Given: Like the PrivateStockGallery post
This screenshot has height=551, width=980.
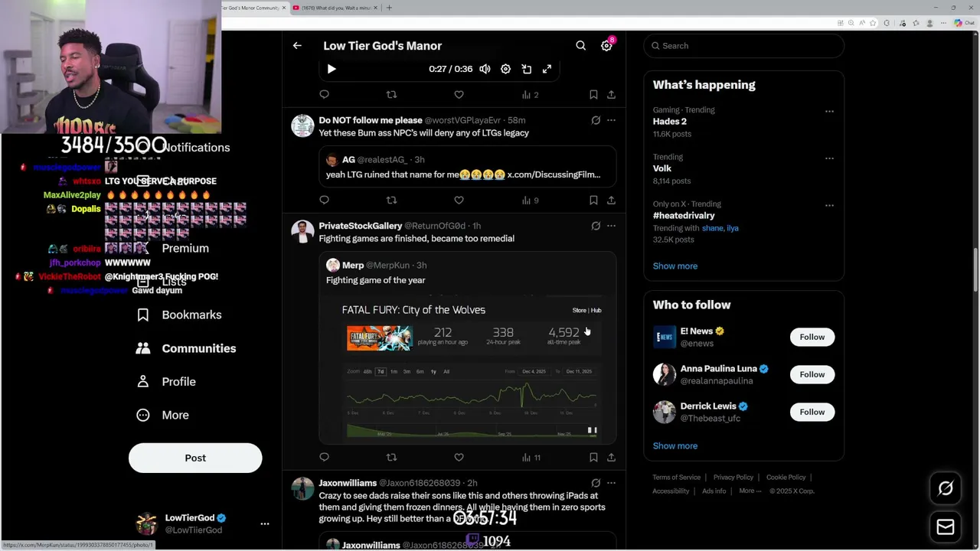Looking at the screenshot, I should [x=459, y=458].
